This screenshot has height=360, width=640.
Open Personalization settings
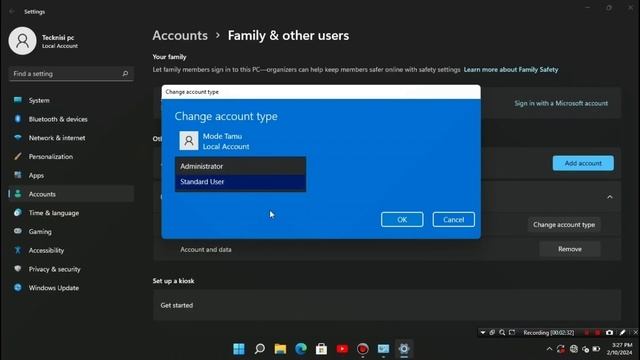click(71, 157)
